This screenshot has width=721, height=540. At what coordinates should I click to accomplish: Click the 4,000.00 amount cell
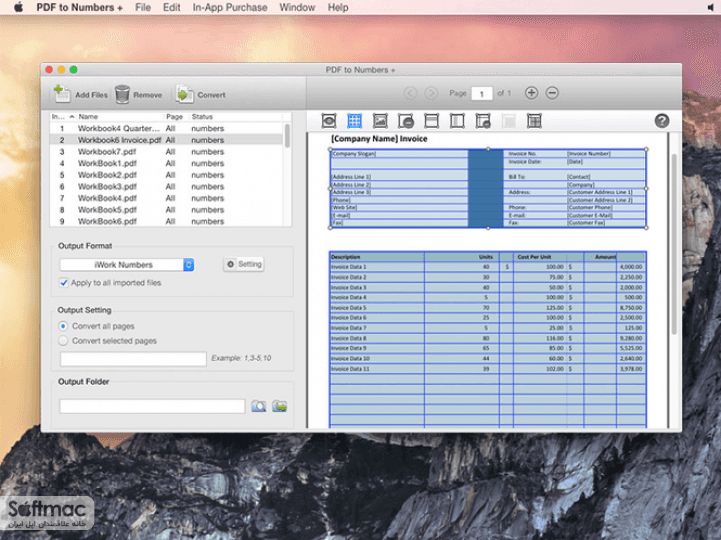(631, 267)
